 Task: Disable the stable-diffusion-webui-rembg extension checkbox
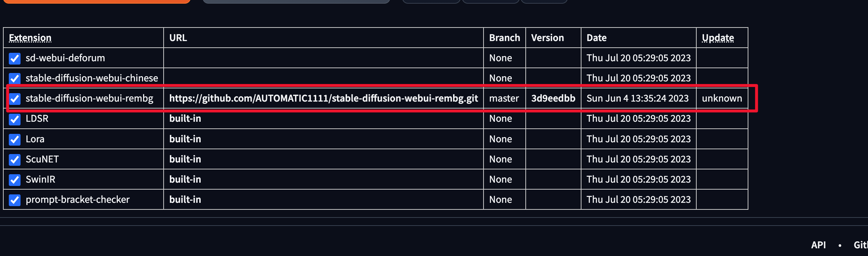15,99
